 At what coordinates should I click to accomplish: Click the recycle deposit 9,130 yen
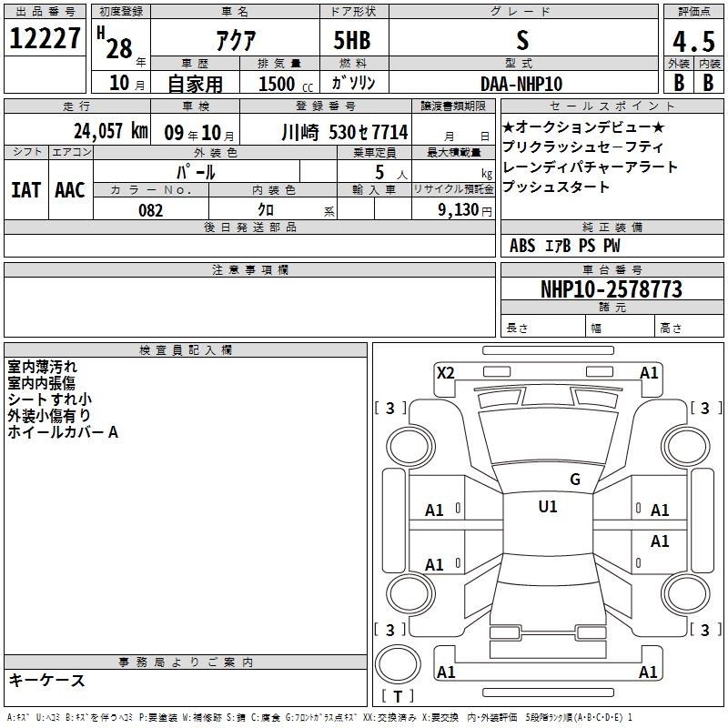[x=465, y=210]
